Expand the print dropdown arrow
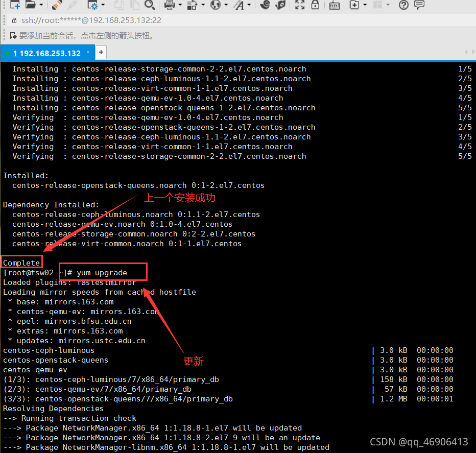 click(x=180, y=5)
